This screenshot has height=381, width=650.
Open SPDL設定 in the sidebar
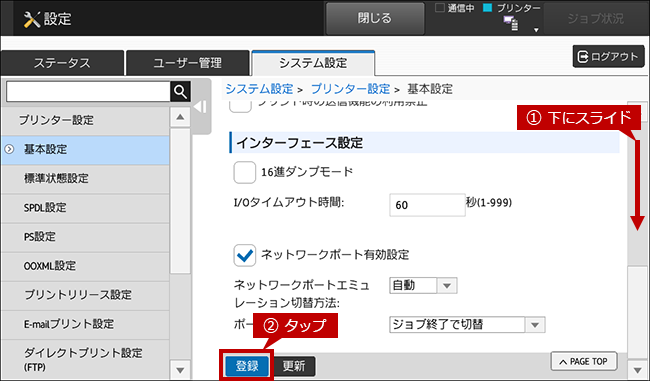point(85,208)
